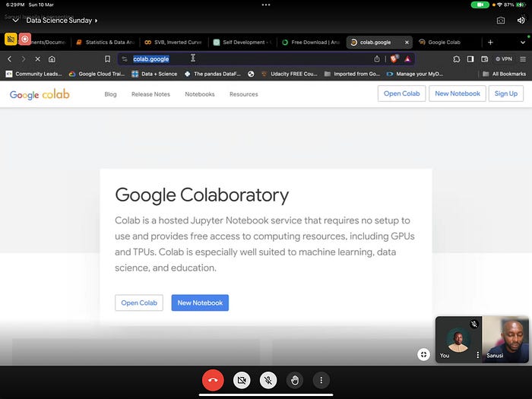Click the yellow no-screenshot icon on tab bar
532x399 pixels.
coord(11,39)
